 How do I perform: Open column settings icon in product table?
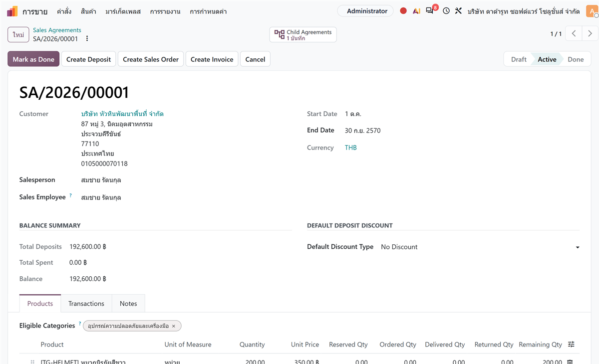[572, 345]
